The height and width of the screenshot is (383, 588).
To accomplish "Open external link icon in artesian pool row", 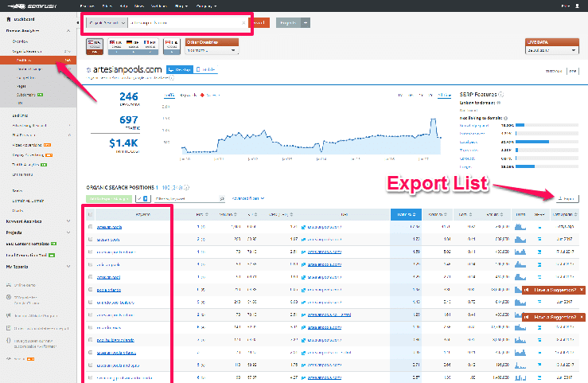I will [x=303, y=277].
